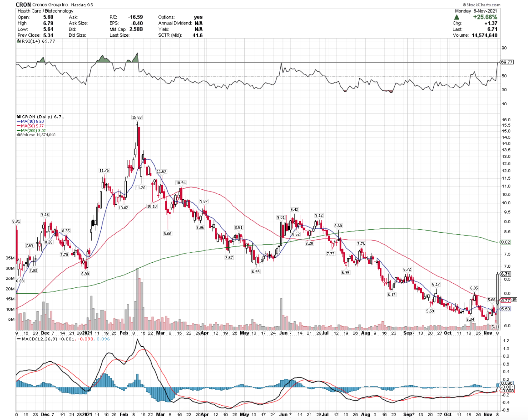Click the 8.81 starting price label
This screenshot has width=528, height=420.
16,221
